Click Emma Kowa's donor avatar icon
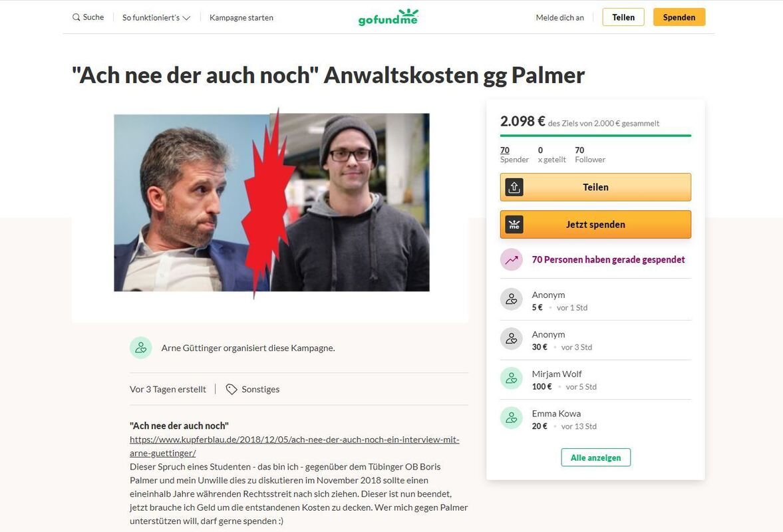 point(512,418)
